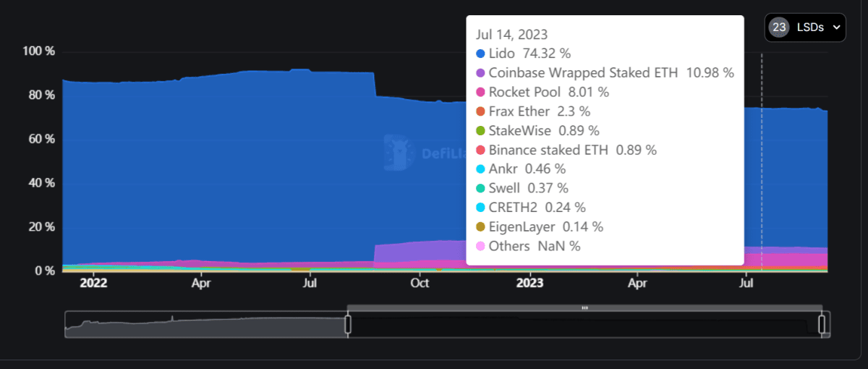Click the top grip of the selected range
This screenshot has height=369, width=868.
pos(585,308)
